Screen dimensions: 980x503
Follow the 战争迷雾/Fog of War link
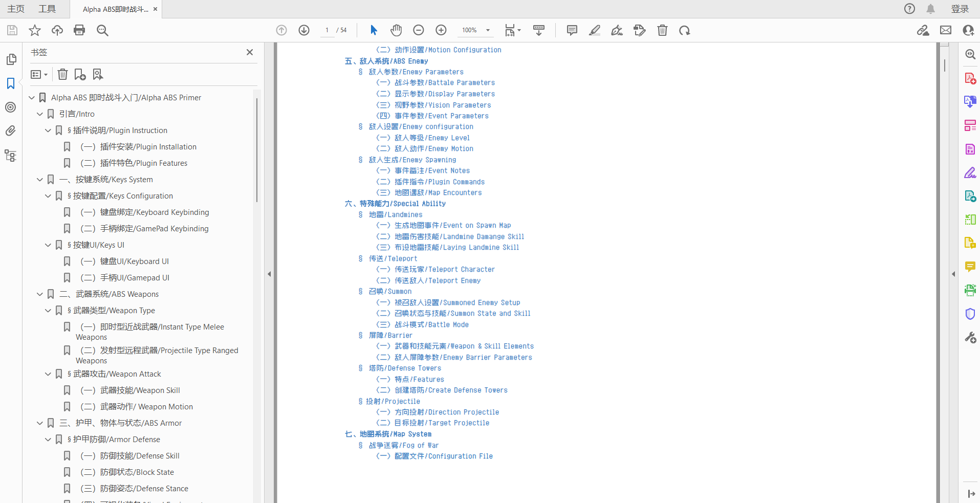point(404,445)
